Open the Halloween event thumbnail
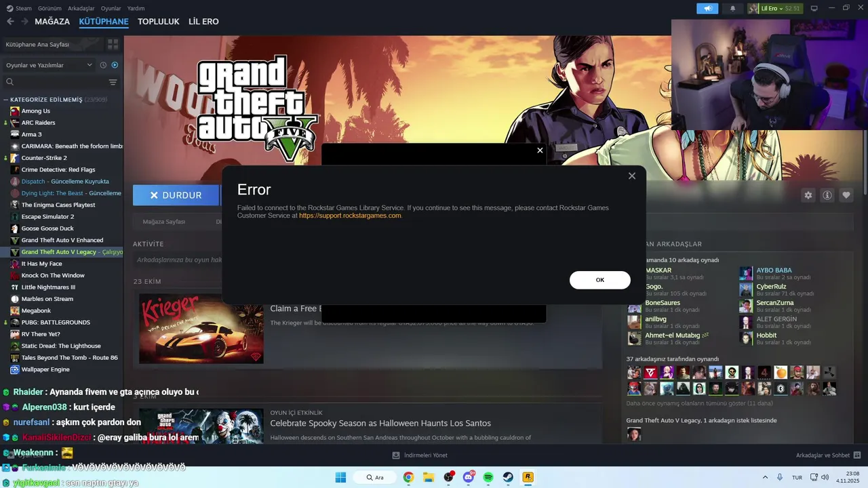The image size is (868, 488). (201, 426)
